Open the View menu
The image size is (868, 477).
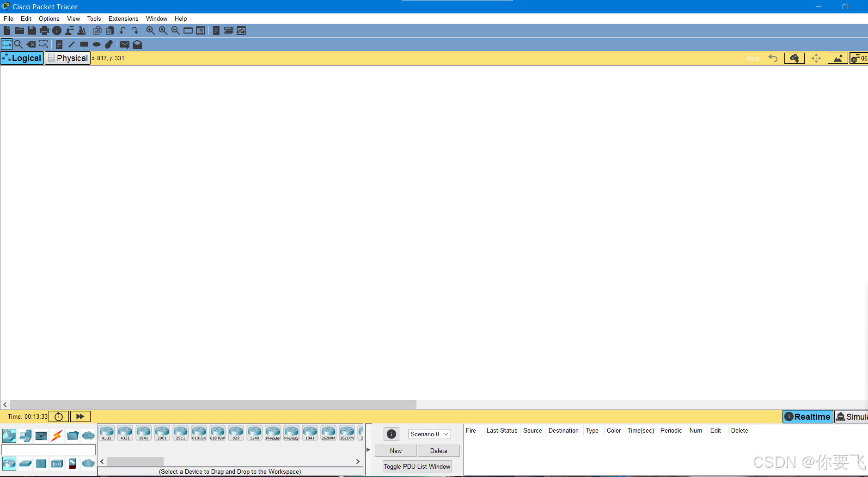(x=73, y=18)
